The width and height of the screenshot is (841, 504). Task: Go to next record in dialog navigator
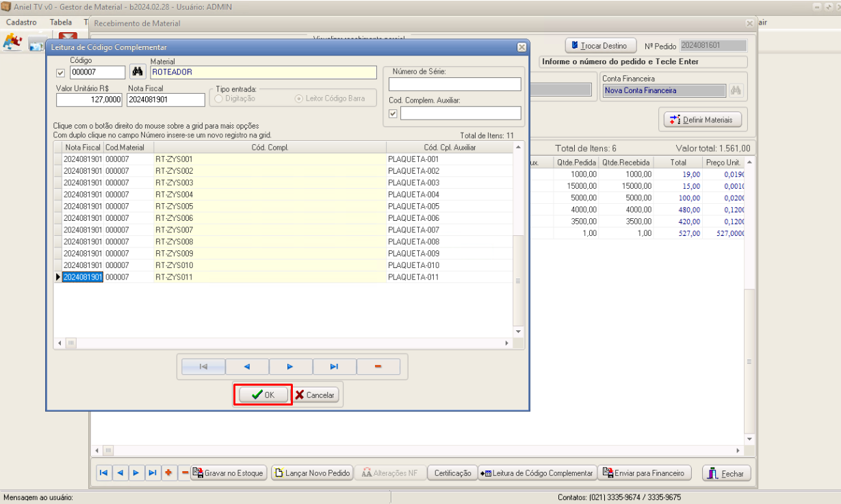[290, 367]
